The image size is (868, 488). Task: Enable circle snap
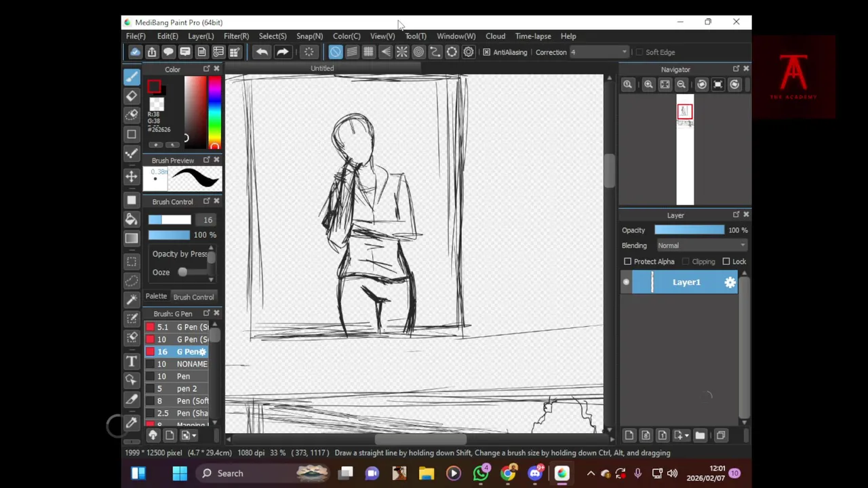418,52
